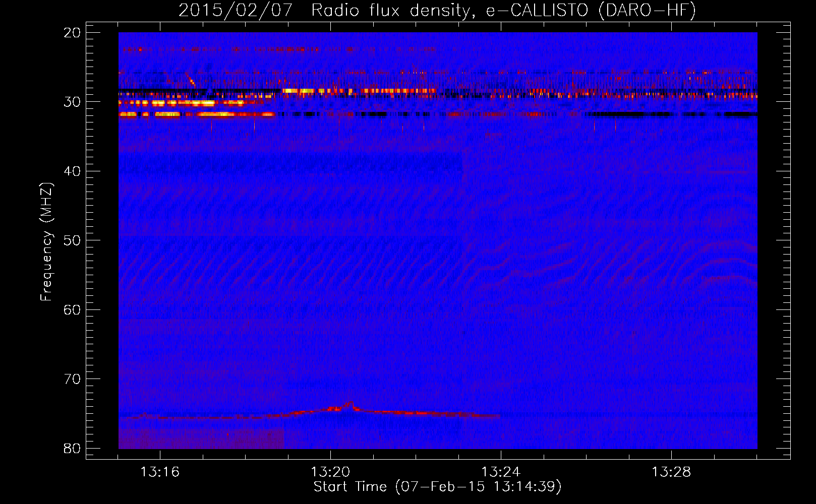Click the 40 frequency tick label
Viewport: 816px width, 504px height.
(x=72, y=171)
